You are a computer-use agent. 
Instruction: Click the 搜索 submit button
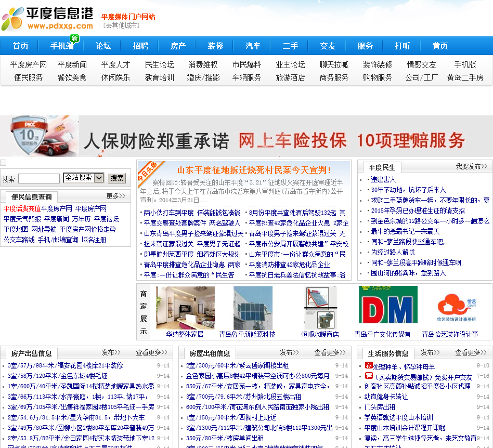point(116,178)
